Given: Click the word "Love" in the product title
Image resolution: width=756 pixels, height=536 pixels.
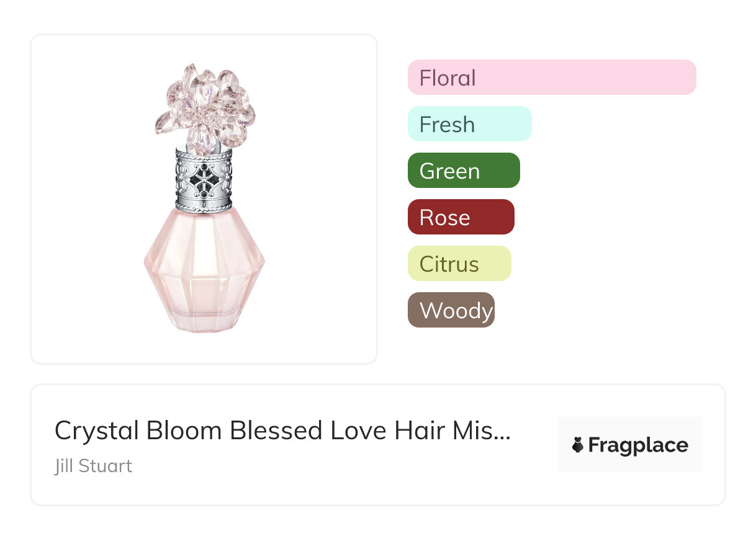Looking at the screenshot, I should coord(360,431).
